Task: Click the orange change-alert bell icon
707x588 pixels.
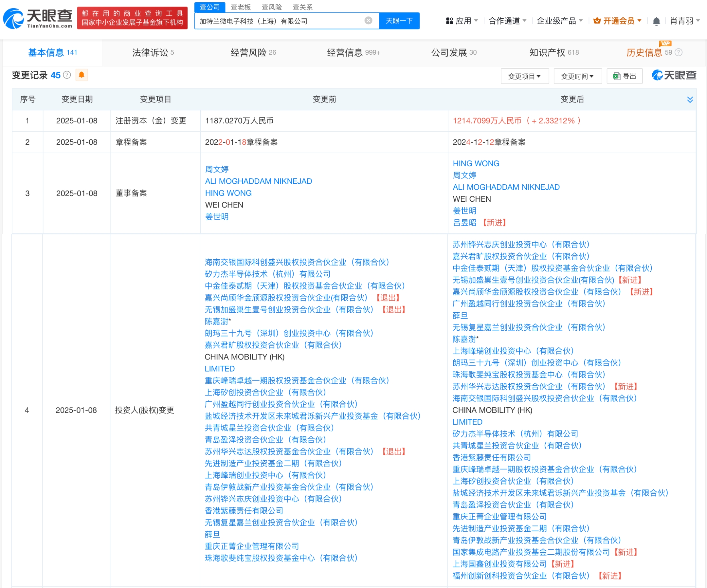Action: point(82,75)
